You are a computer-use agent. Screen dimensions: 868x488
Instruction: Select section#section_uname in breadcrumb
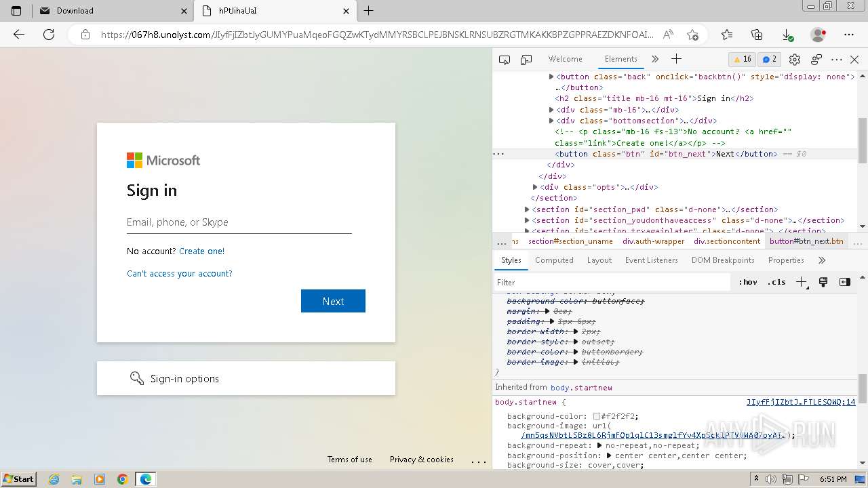pos(570,241)
